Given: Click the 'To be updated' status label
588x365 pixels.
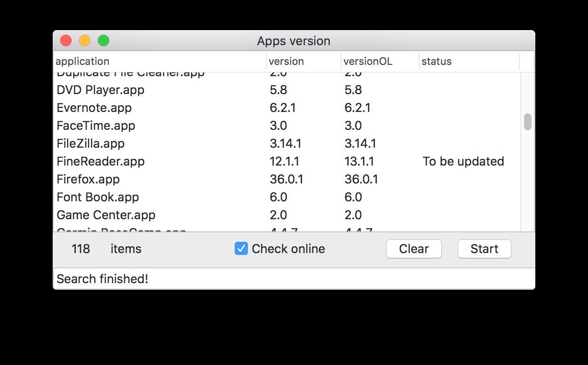Looking at the screenshot, I should point(463,161).
